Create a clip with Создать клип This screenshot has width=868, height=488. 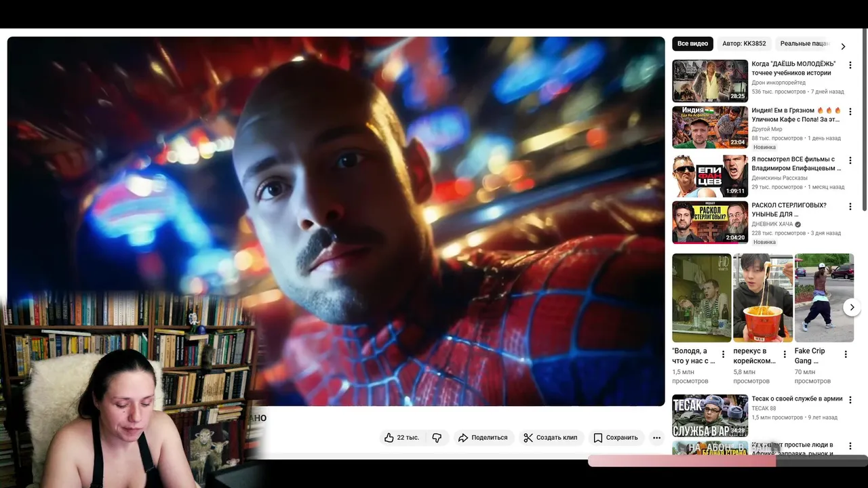(551, 438)
